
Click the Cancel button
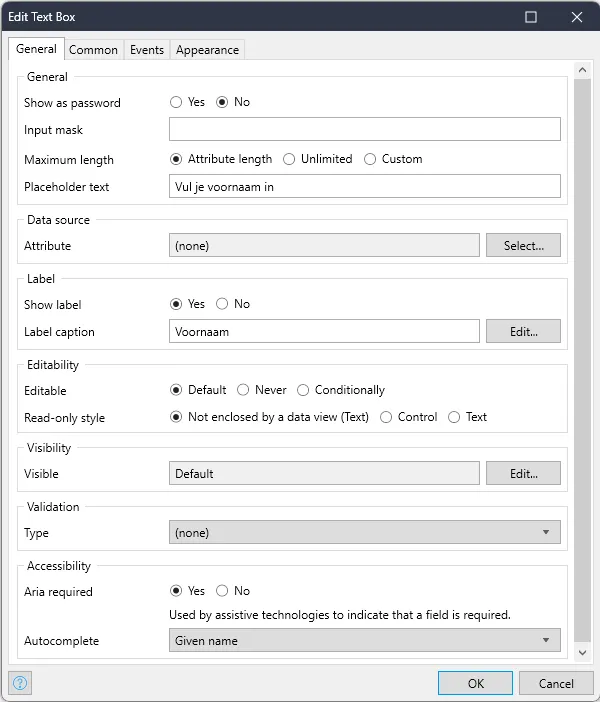[556, 683]
